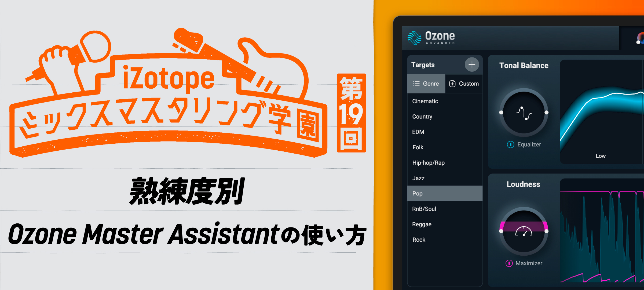The image size is (644, 290).
Task: Select Hip-hop/Rap in the genre list
Action: click(x=445, y=163)
